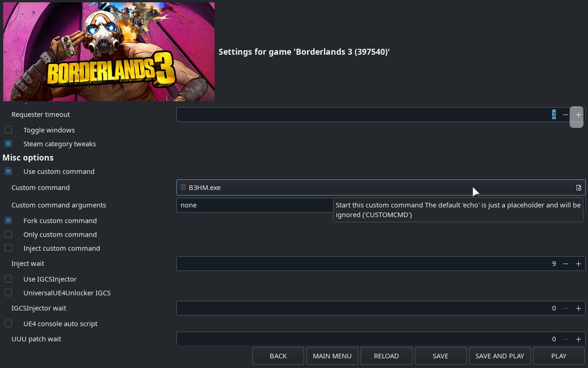Increase IGCSInjector wait value
The image size is (588, 368).
tap(578, 308)
